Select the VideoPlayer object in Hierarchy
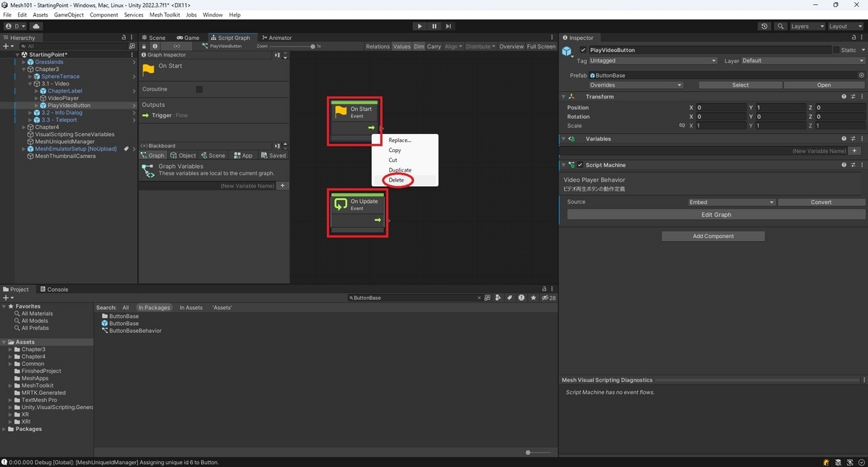Image resolution: width=868 pixels, height=467 pixels. (x=63, y=98)
